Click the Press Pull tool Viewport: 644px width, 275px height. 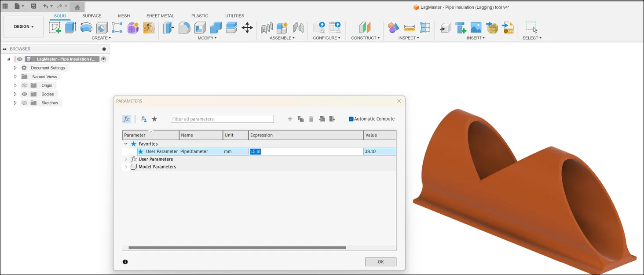coord(168,28)
